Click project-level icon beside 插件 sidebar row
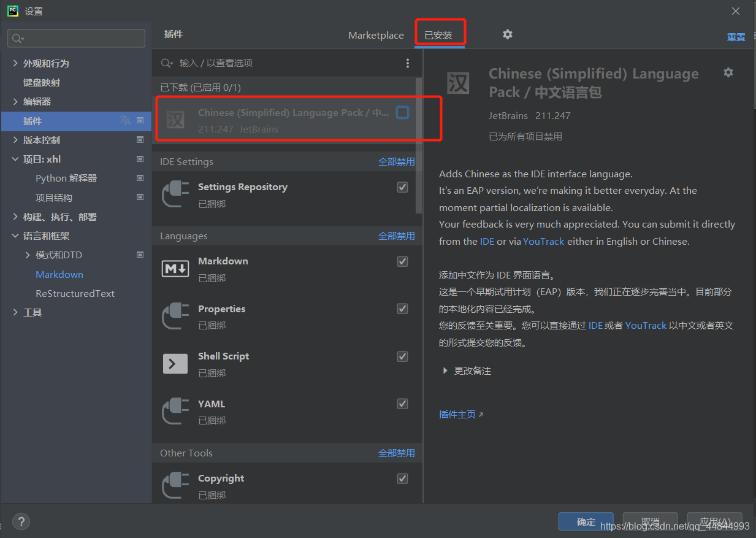Image resolution: width=756 pixels, height=538 pixels. click(140, 121)
